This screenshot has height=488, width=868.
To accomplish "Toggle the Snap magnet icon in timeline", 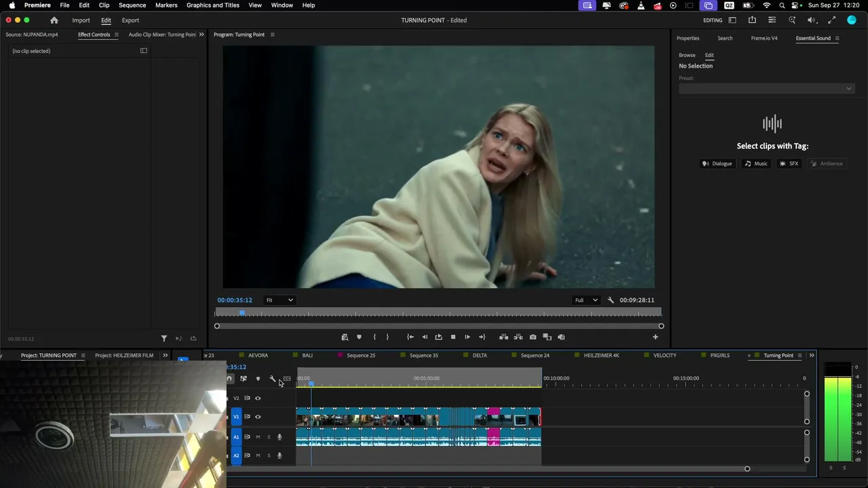I will pyautogui.click(x=229, y=379).
